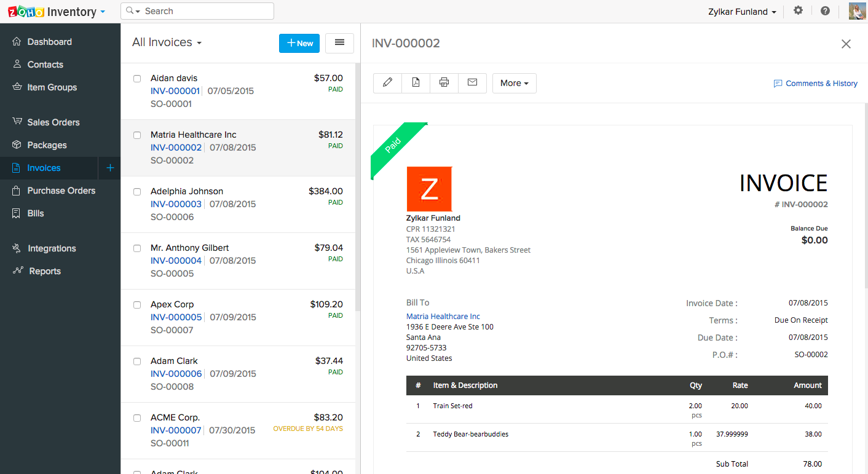868x474 pixels.
Task: Mark the Apex Corp invoice checkbox
Action: coord(137,304)
